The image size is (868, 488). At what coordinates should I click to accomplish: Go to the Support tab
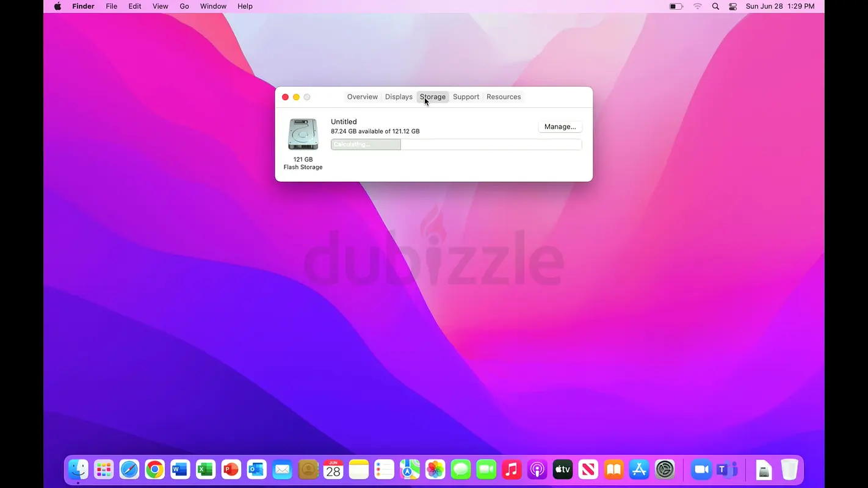coord(466,97)
